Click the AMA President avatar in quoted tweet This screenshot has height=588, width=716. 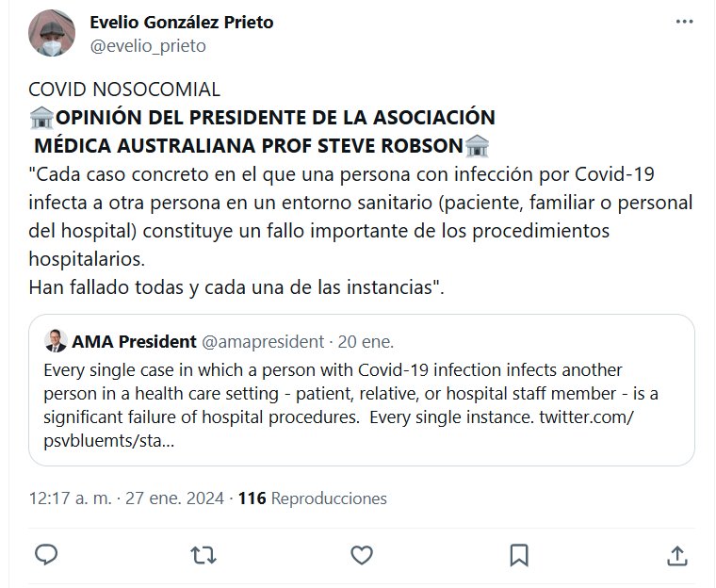pyautogui.click(x=56, y=340)
